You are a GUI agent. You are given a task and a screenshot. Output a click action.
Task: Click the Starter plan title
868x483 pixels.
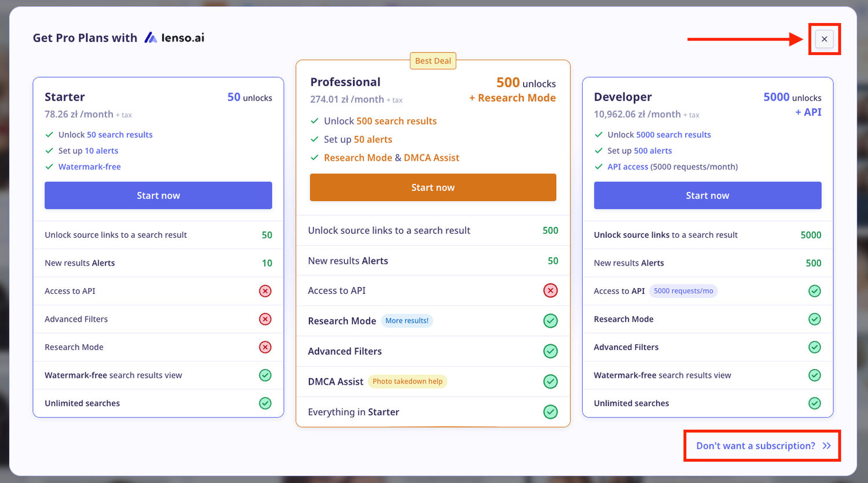pos(65,97)
